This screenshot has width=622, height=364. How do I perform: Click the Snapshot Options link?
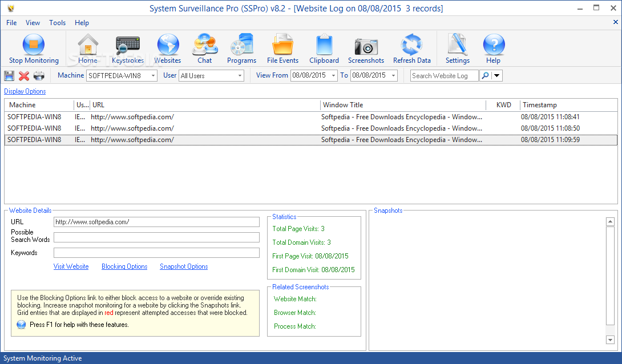184,266
